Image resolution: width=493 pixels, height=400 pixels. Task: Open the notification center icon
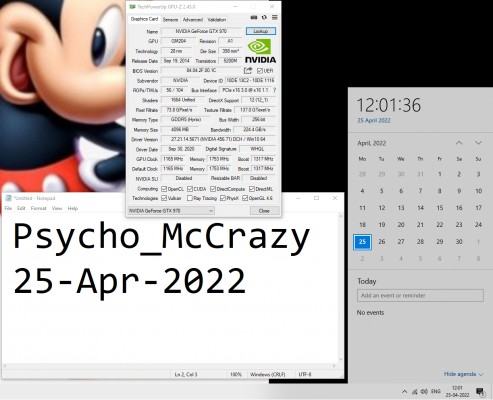(480, 391)
